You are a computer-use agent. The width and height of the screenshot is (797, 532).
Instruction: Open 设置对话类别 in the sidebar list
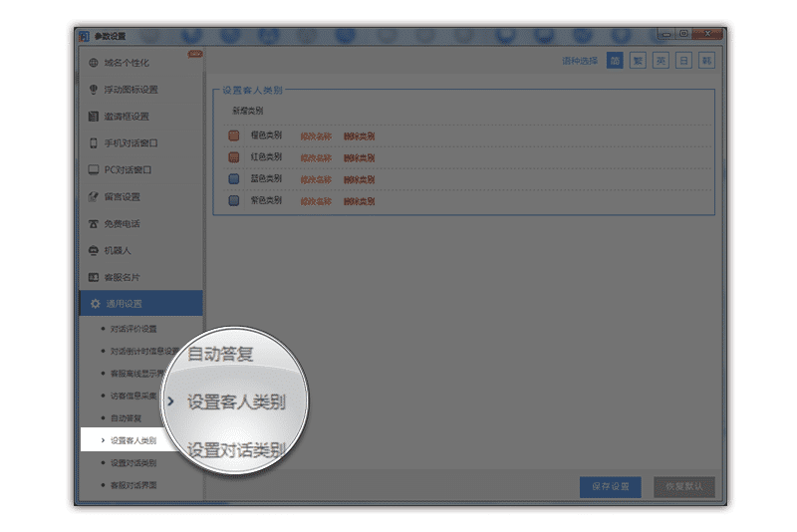(133, 463)
